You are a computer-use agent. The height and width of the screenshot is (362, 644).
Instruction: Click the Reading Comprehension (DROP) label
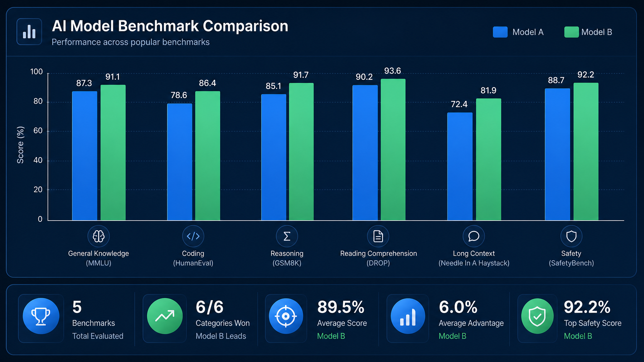pos(378,258)
